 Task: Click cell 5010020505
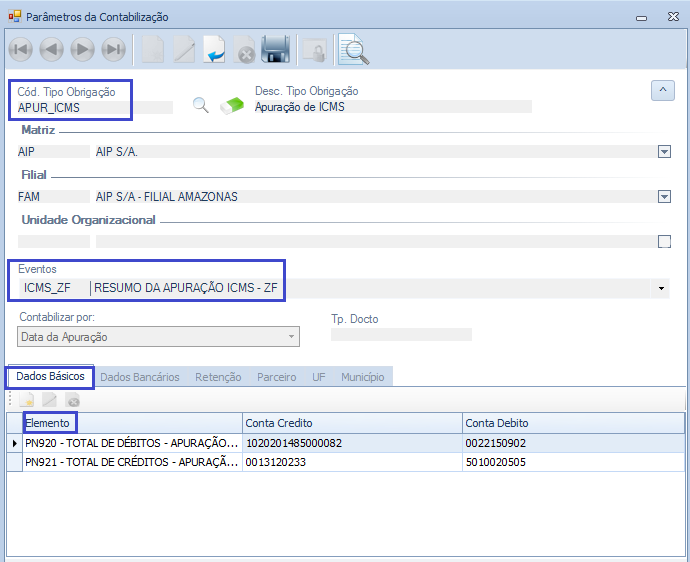point(573,462)
